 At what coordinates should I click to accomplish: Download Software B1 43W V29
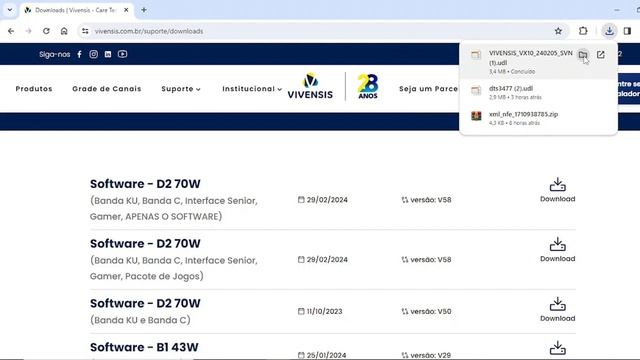point(558,349)
